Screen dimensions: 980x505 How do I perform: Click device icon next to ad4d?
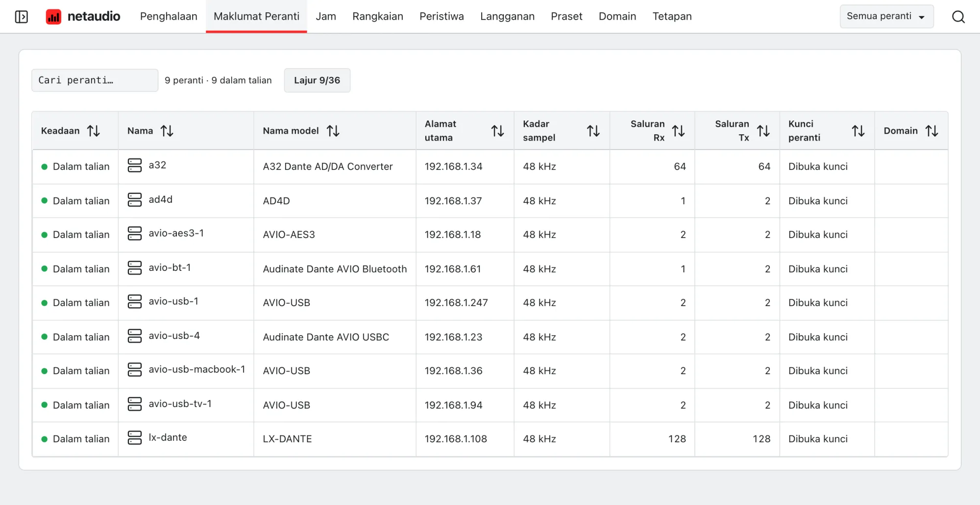pos(135,200)
